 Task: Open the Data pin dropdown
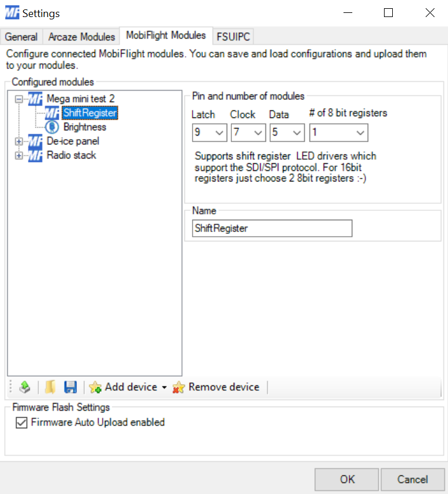(x=287, y=132)
